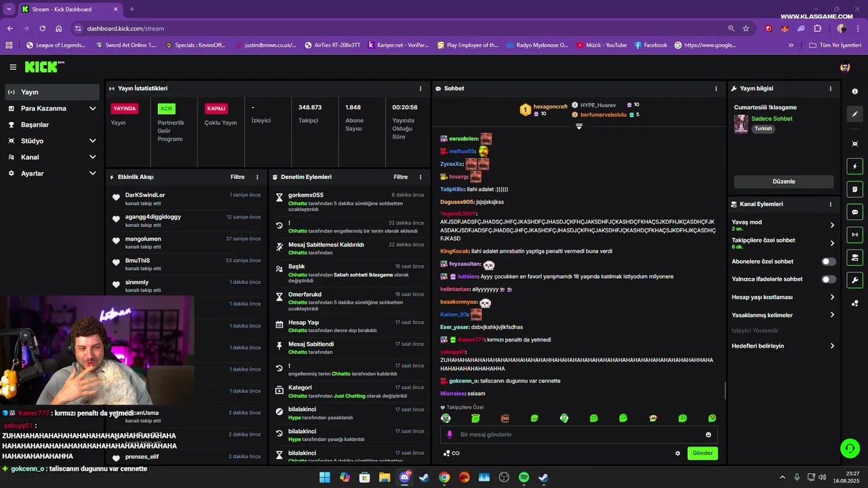Open Filtre in Etkinlik Akışı panel
Image resolution: width=868 pixels, height=488 pixels.
(237, 177)
